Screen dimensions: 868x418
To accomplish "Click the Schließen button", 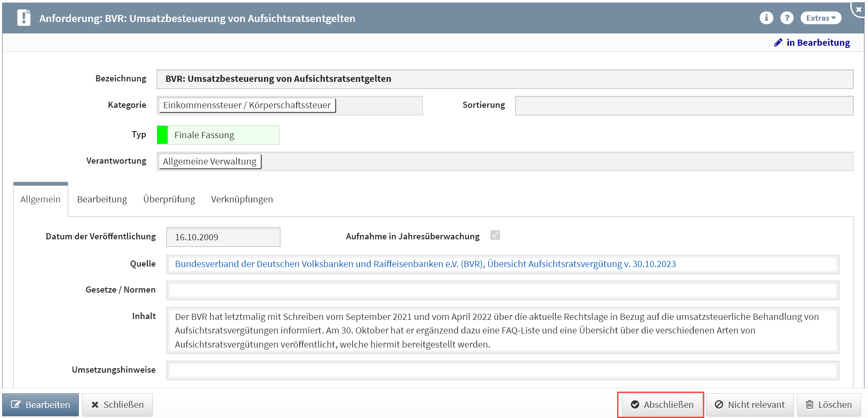I will point(118,405).
